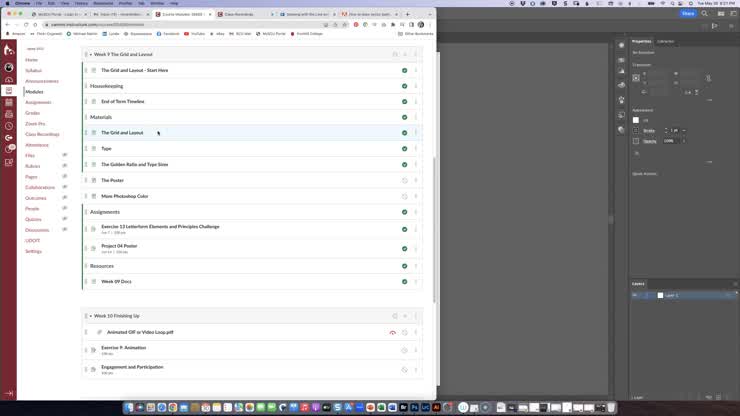Add item to Week 9 module with plus
The image size is (740, 416).
pos(405,54)
